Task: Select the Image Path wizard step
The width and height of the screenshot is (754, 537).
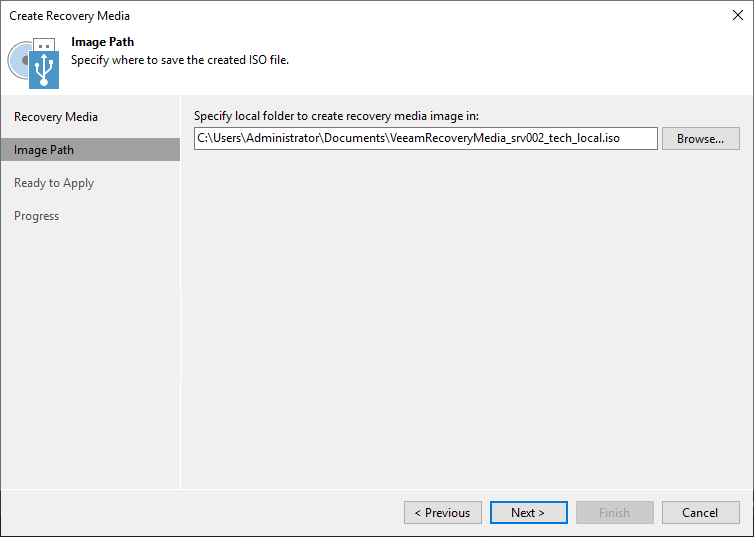Action: click(44, 150)
